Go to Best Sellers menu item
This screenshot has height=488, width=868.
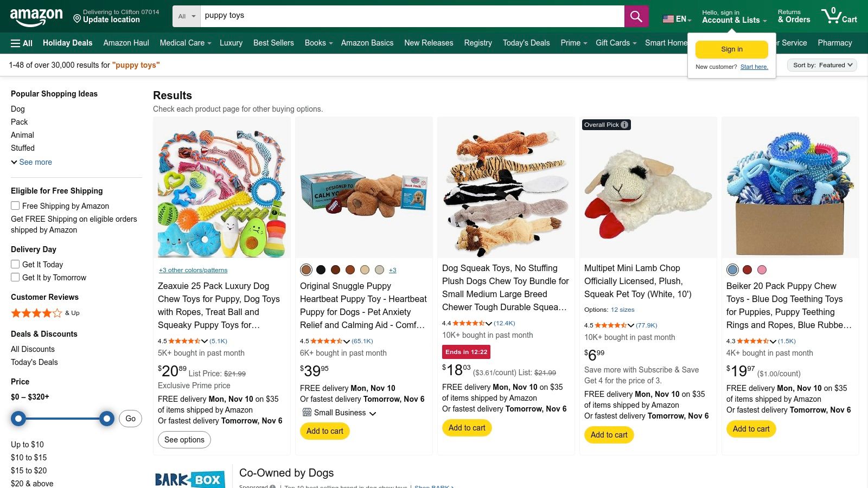[273, 43]
